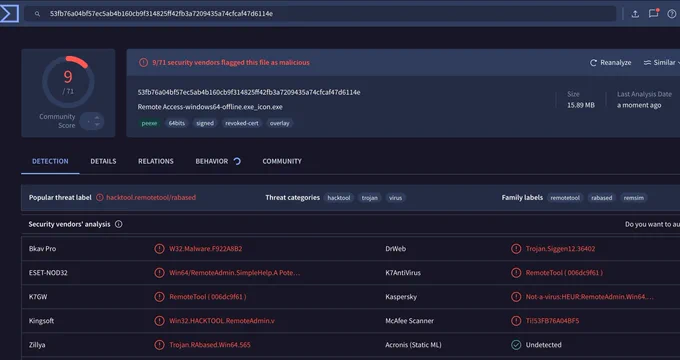Click the DrWeb alert icon
This screenshot has width=680, height=360.
[x=516, y=249]
